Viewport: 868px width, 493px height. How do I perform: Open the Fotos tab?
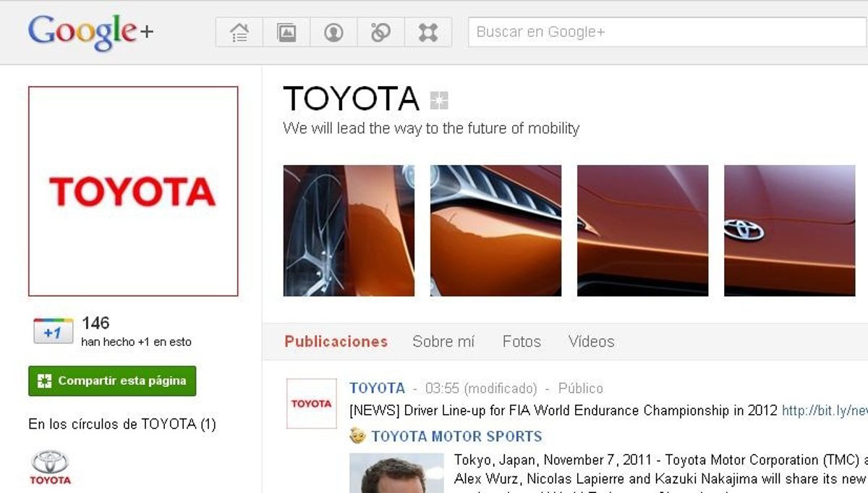point(522,342)
